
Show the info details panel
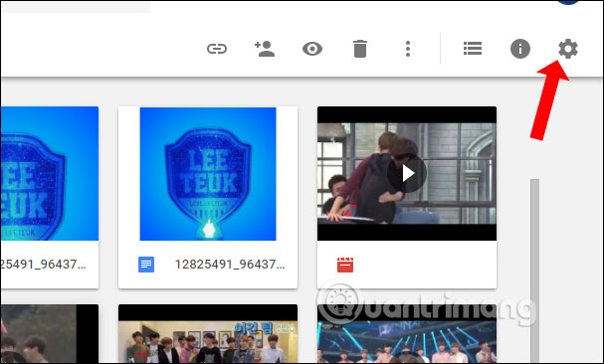tap(520, 49)
